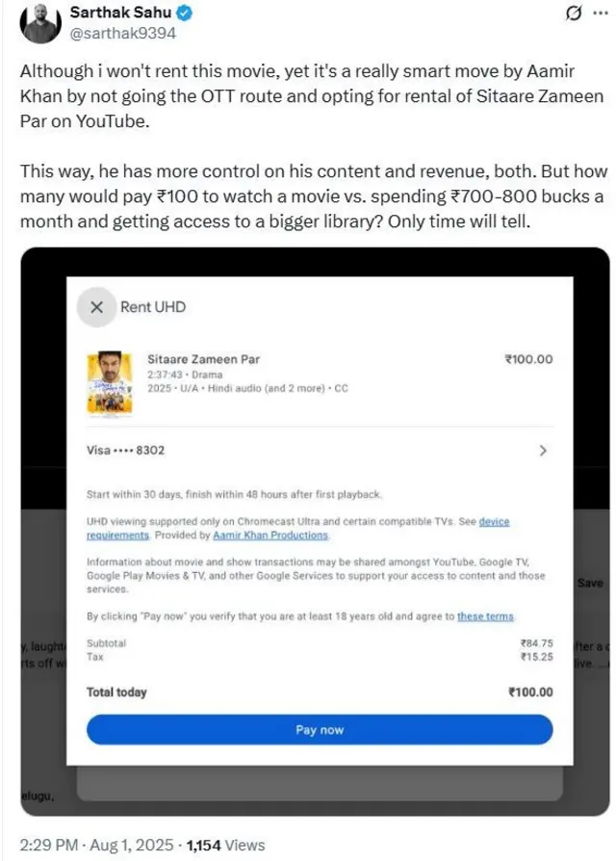616x861 pixels.
Task: Open Sarthak Sahu's profile avatar
Action: (40, 24)
